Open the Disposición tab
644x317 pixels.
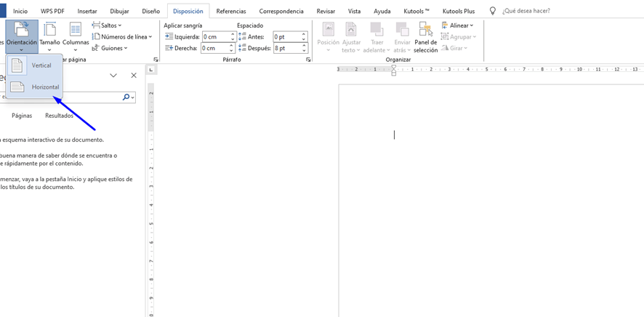click(x=188, y=11)
